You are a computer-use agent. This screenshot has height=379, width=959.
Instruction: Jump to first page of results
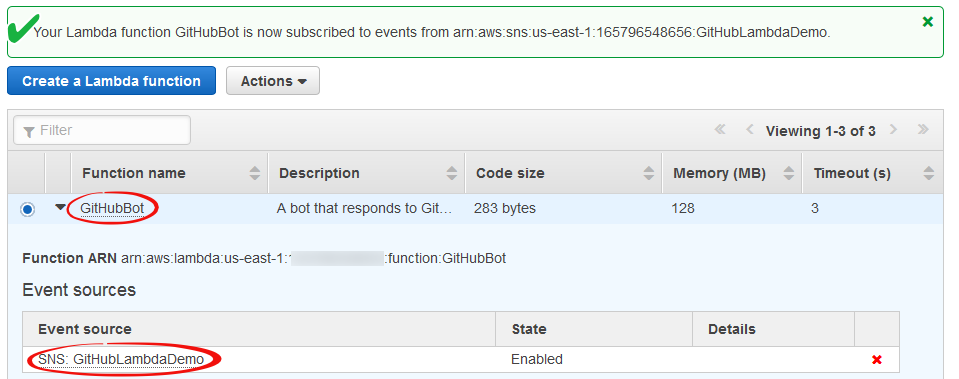pos(720,130)
